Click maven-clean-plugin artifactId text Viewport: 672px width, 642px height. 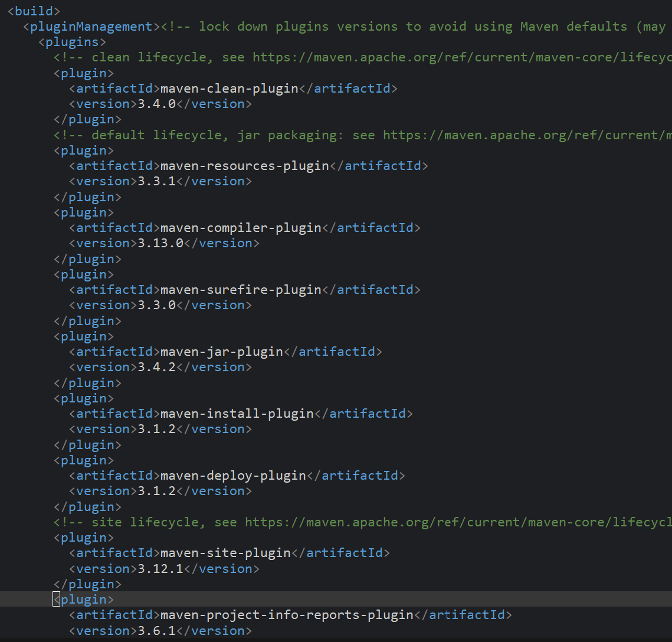[230, 89]
